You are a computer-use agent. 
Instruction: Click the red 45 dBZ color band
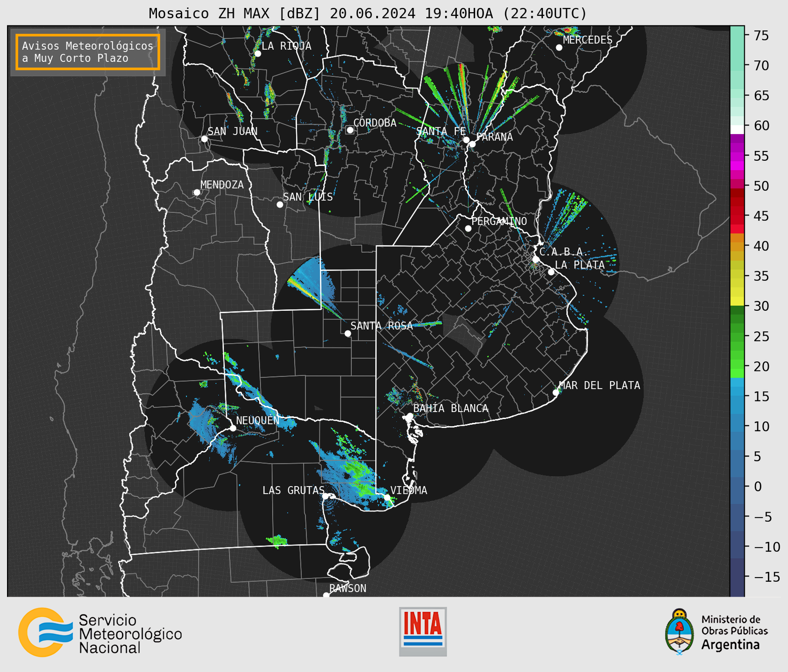coord(737,216)
